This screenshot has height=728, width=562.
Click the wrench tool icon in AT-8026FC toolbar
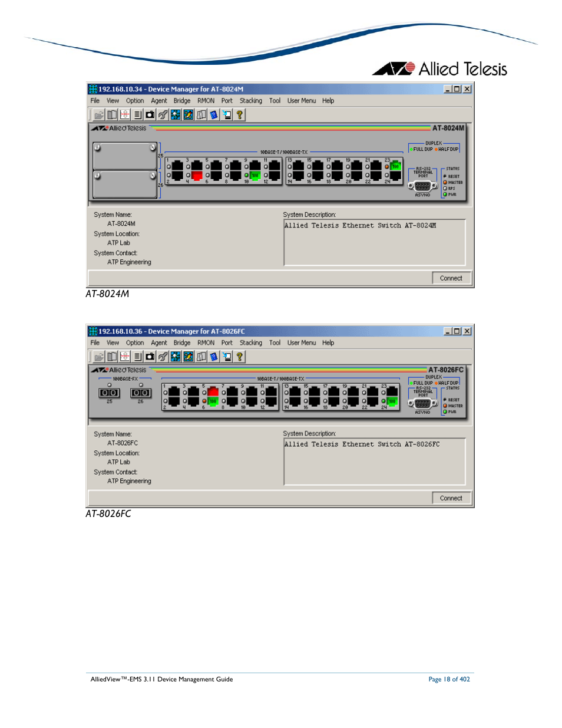(x=163, y=357)
